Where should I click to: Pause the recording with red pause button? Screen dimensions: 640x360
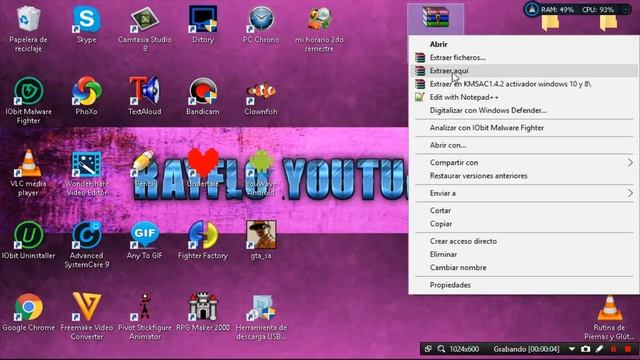coord(613,349)
